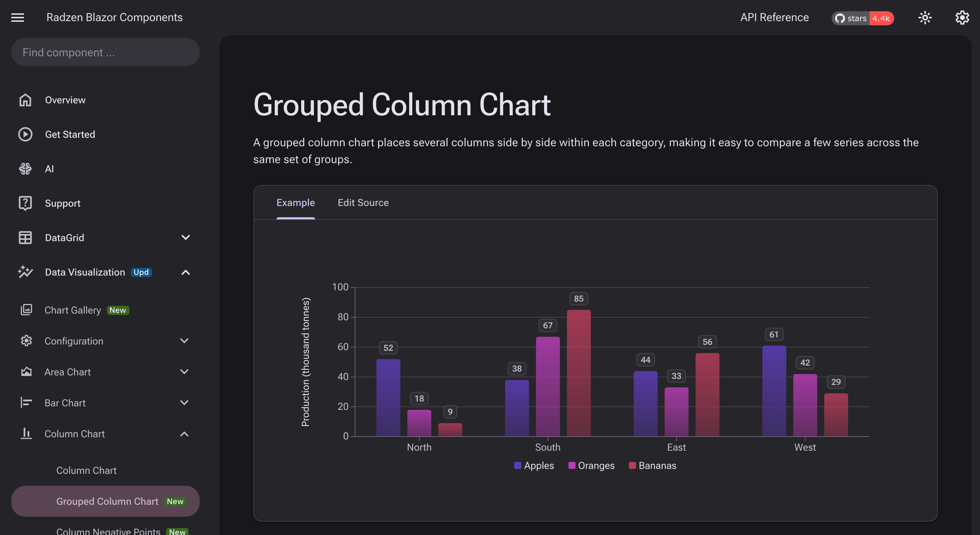Click the 'East' axis category label

coord(676,447)
